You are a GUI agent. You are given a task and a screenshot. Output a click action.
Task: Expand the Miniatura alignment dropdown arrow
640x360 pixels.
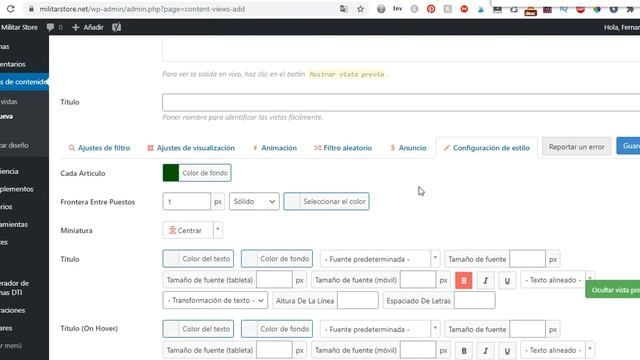click(218, 230)
